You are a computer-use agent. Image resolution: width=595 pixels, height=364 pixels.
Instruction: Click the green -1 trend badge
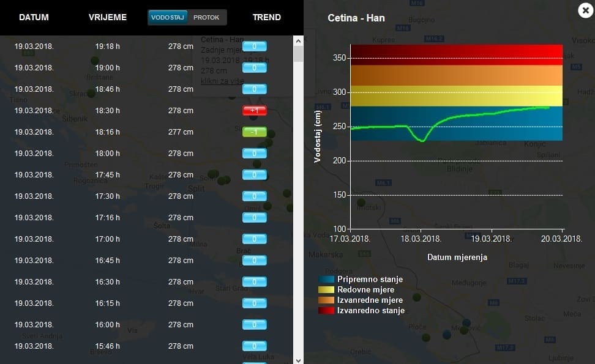255,132
